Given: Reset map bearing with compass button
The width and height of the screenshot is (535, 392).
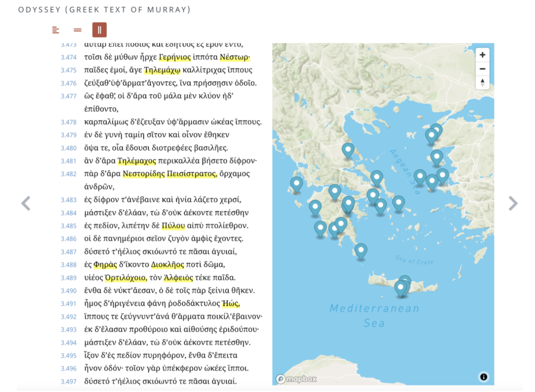Looking at the screenshot, I should [x=482, y=82].
